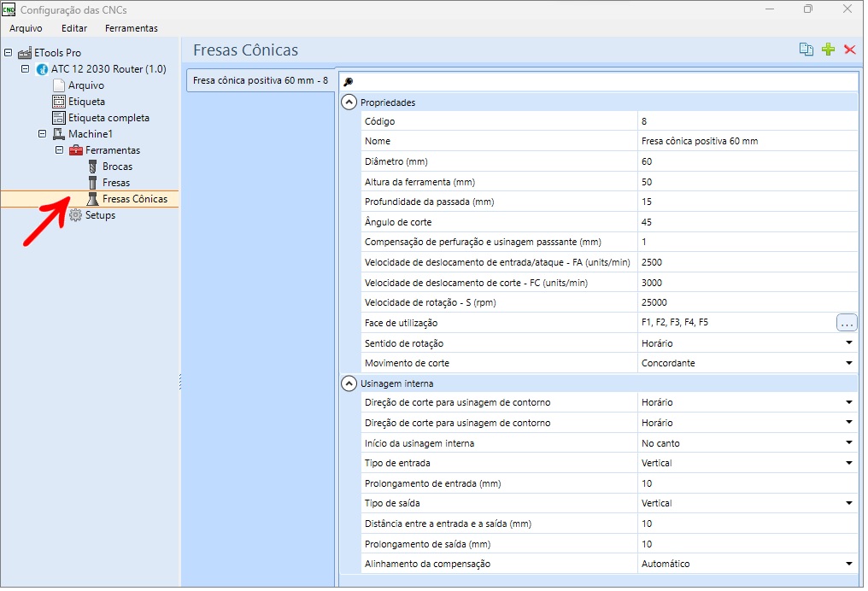The width and height of the screenshot is (868, 591).
Task: Collapse the Usinagem interna section
Action: tap(349, 383)
